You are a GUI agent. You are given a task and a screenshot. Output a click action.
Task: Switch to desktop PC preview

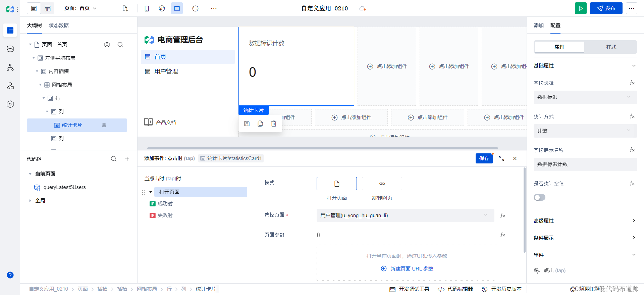[x=177, y=8]
